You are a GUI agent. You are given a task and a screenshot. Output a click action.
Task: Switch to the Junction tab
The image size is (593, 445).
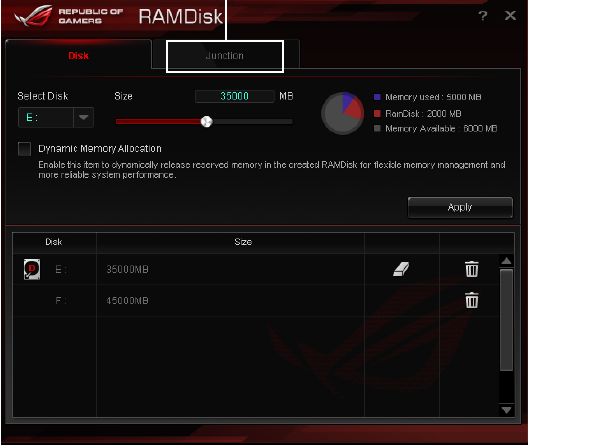pyautogui.click(x=225, y=56)
